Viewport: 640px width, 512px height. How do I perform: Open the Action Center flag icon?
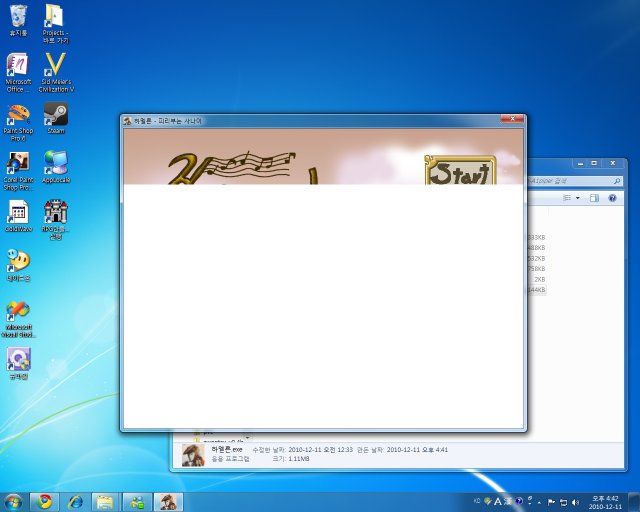(x=551, y=502)
